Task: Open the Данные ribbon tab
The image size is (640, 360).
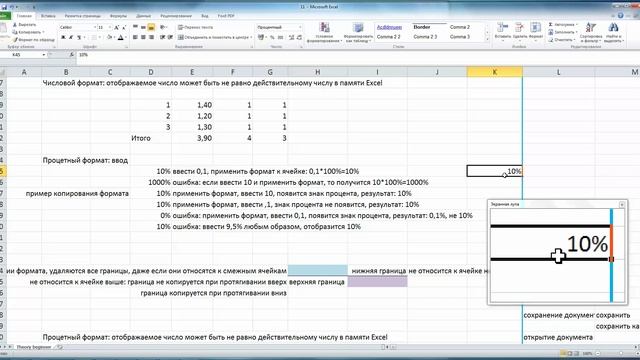Action: [x=144, y=16]
